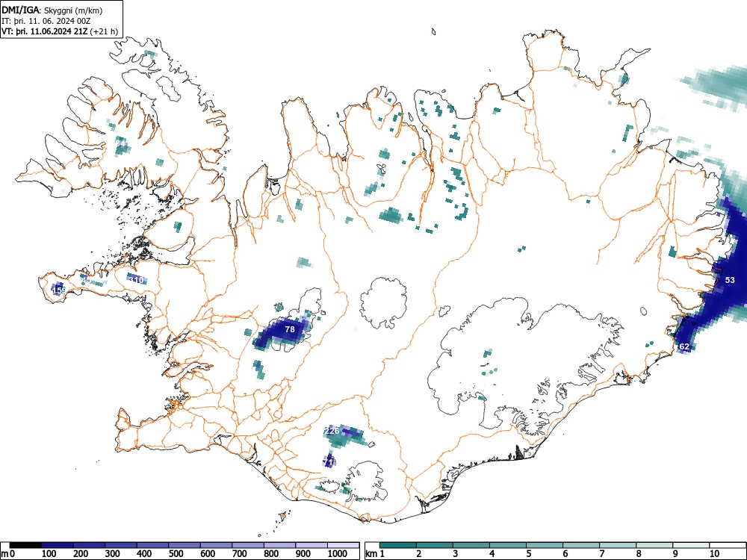Image resolution: width=747 pixels, height=560 pixels.
Task: Click the '900' tick label in meter legend
Action: (x=303, y=554)
